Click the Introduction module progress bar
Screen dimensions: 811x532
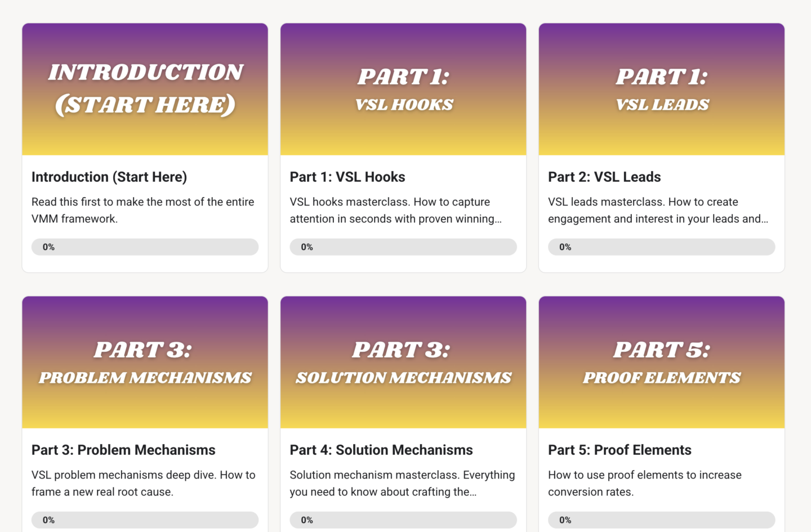click(145, 247)
